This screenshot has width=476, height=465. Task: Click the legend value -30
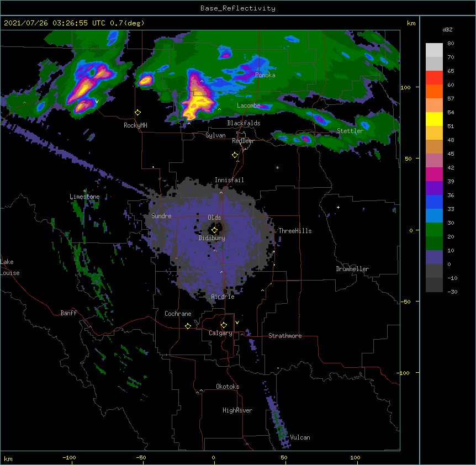[x=452, y=292]
